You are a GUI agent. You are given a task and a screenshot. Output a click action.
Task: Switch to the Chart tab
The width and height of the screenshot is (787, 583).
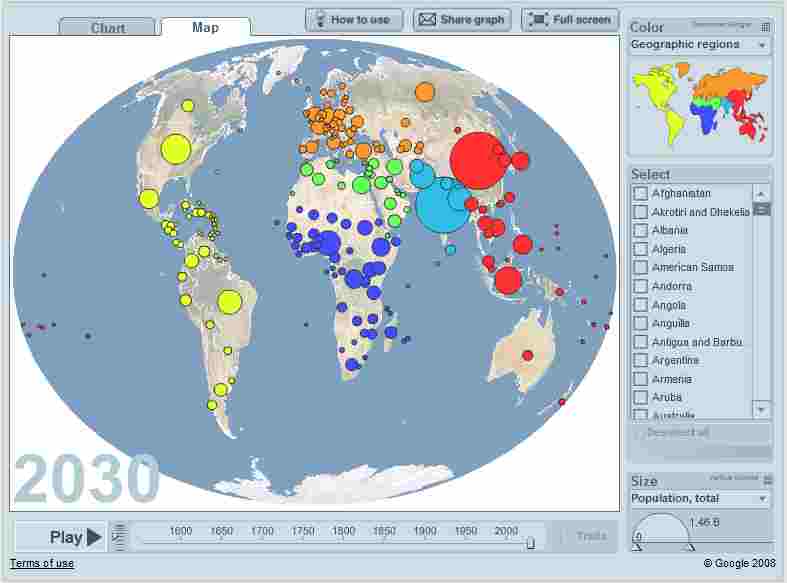click(108, 28)
